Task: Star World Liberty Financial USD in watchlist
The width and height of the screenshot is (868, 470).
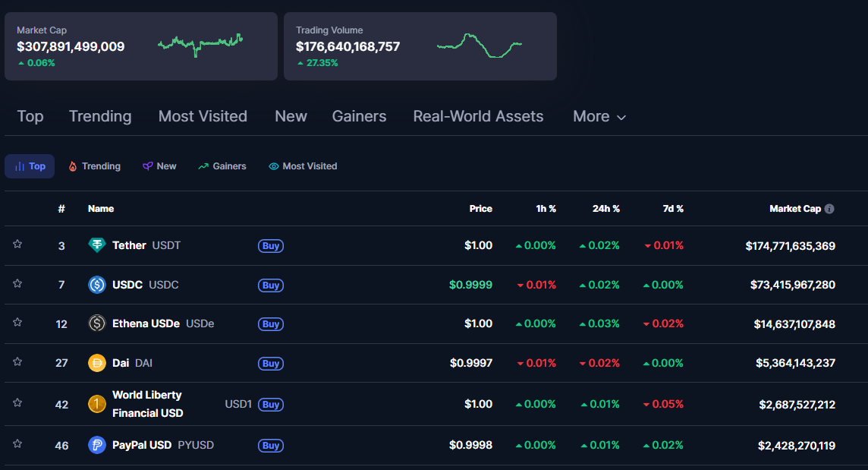Action: coord(17,402)
